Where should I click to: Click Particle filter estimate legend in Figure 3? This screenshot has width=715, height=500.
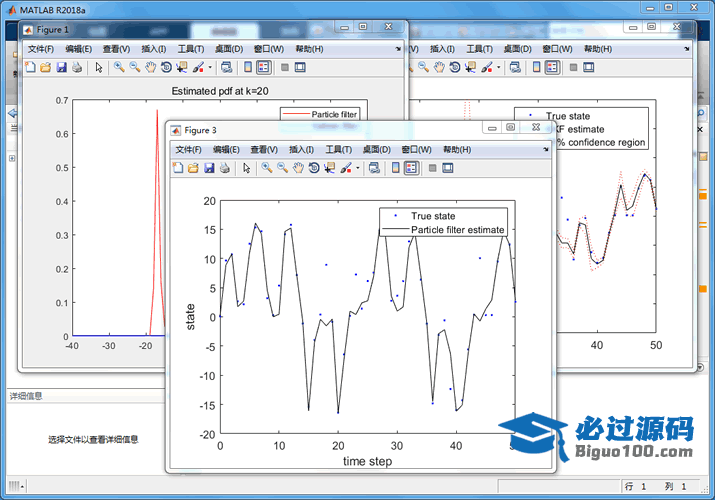click(x=457, y=229)
